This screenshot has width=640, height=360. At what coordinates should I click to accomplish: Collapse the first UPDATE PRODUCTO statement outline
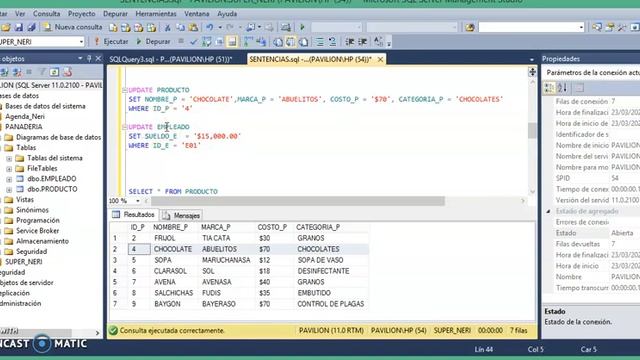click(x=124, y=90)
